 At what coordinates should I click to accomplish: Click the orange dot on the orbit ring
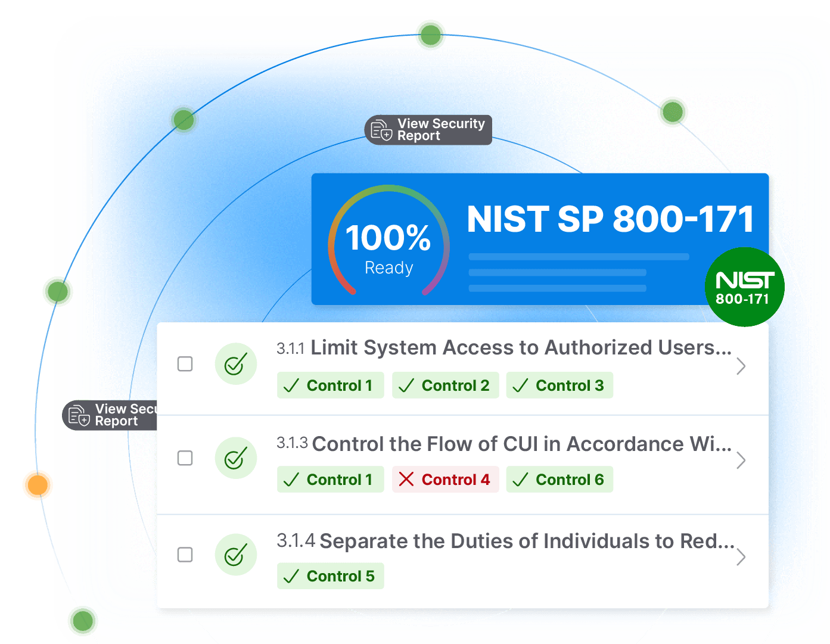point(38,485)
